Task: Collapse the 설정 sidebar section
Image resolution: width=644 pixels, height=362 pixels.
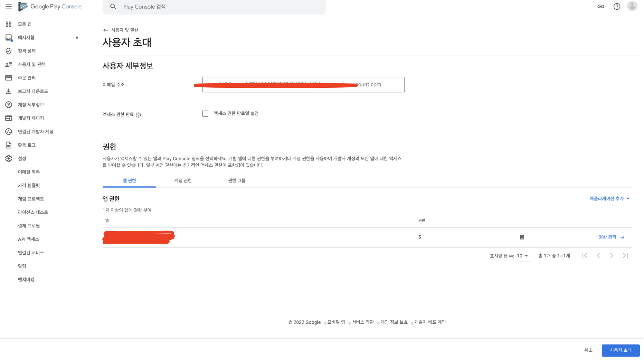Action: coord(22,159)
